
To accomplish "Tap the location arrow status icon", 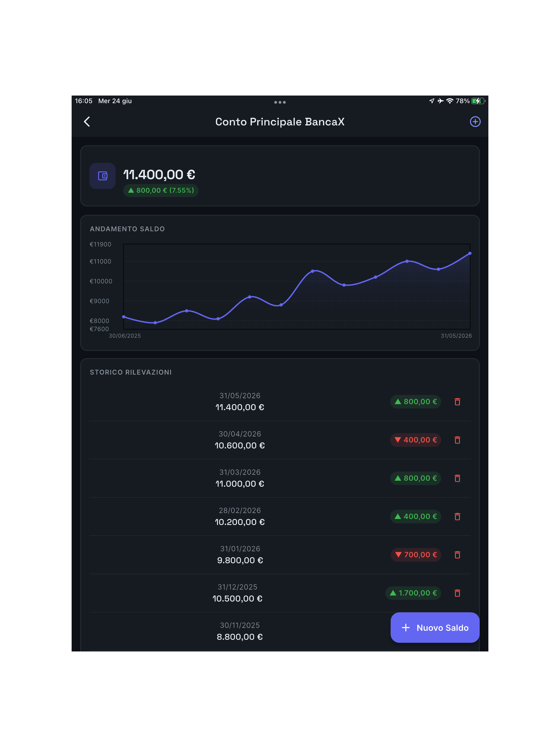I will click(x=431, y=101).
